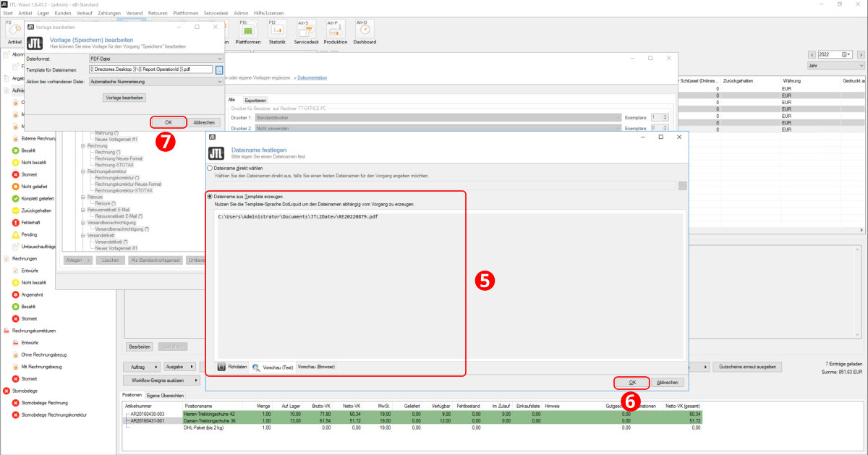Select the Angemahnt invoice status icon

coord(15,294)
